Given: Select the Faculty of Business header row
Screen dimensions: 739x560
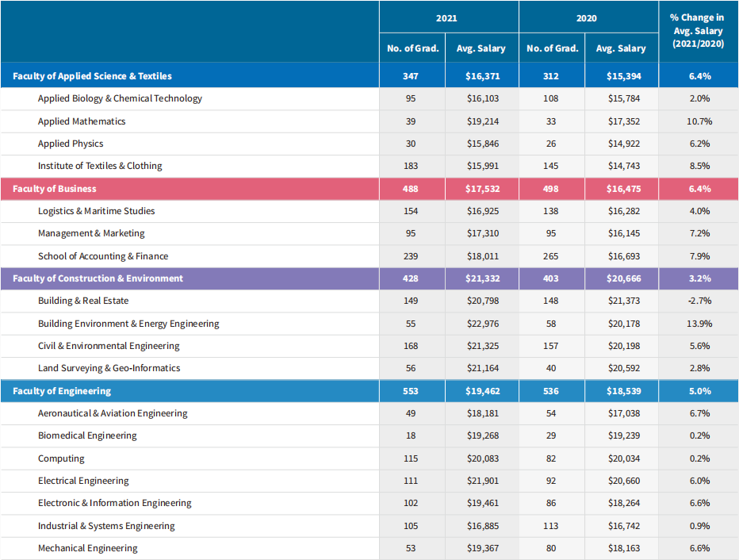Looking at the screenshot, I should click(x=55, y=189).
